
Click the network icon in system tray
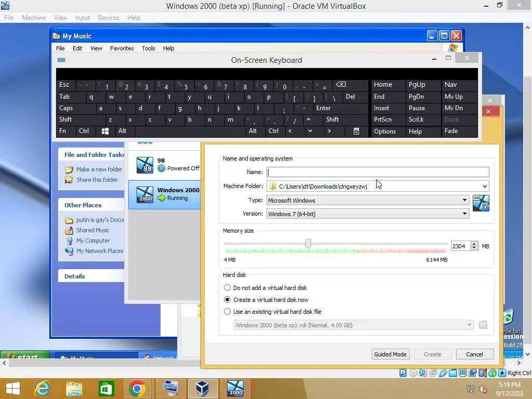(x=471, y=389)
